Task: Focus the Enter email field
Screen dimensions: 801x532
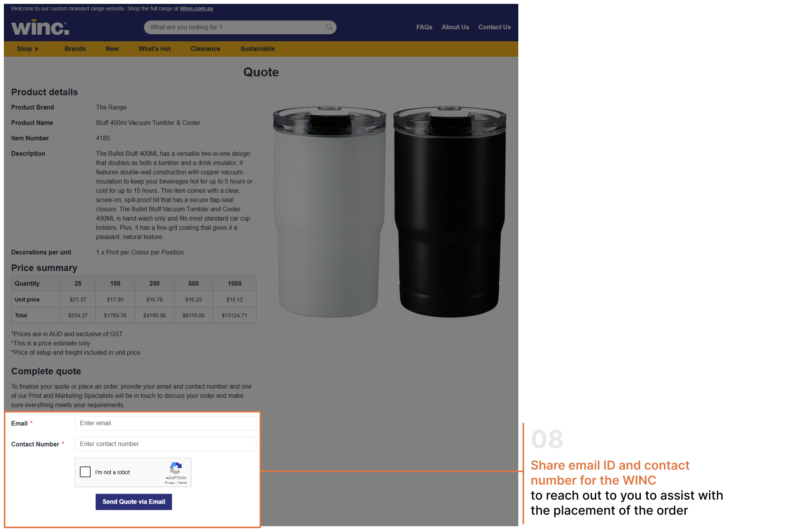Action: [165, 423]
